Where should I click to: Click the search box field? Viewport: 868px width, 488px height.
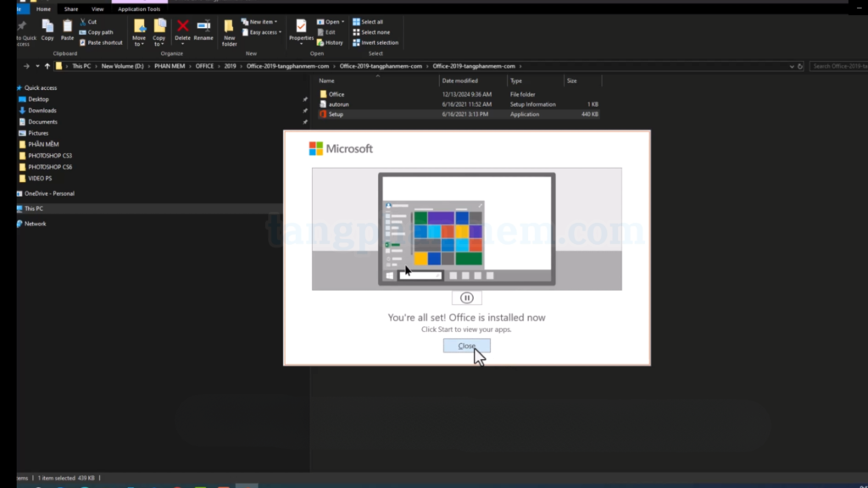tap(838, 66)
